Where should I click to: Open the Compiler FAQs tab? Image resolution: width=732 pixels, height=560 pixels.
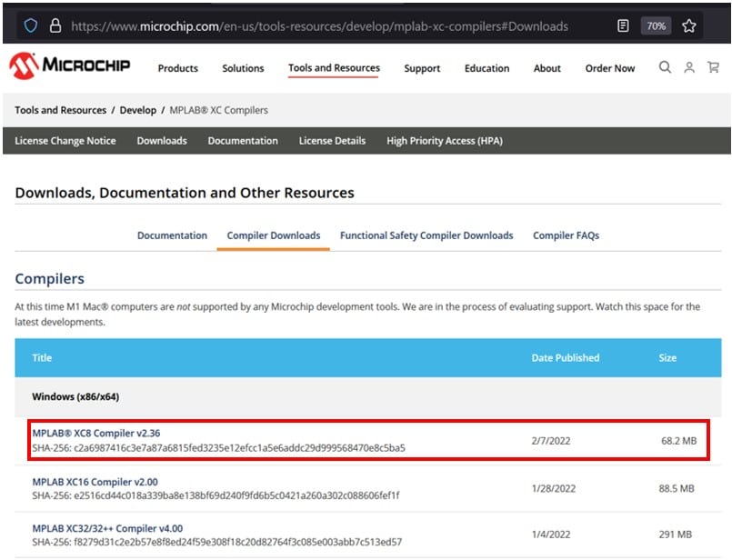point(566,235)
